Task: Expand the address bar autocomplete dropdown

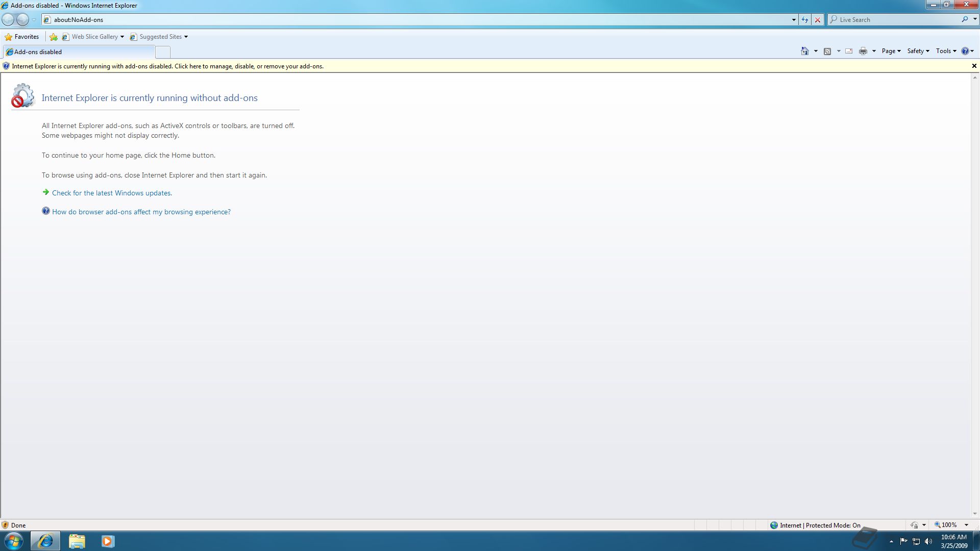Action: [x=794, y=19]
